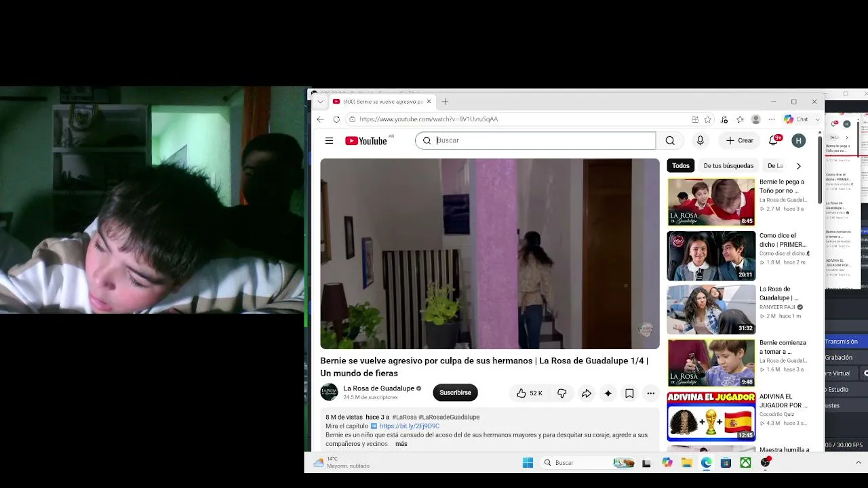This screenshot has width=868, height=488.
Task: Open YouTube notifications bell
Action: click(773, 140)
